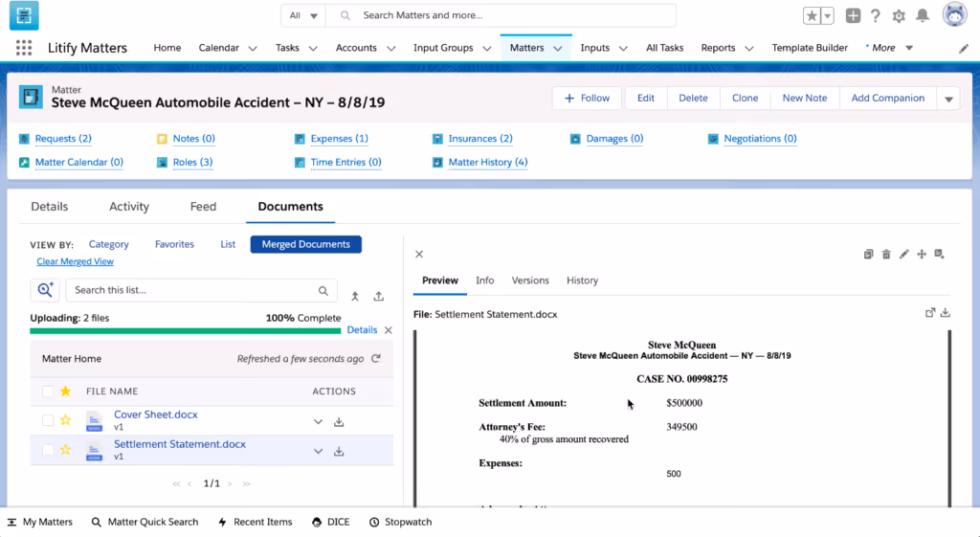Click the Add Companion button
This screenshot has width=980, height=537.
[887, 99]
